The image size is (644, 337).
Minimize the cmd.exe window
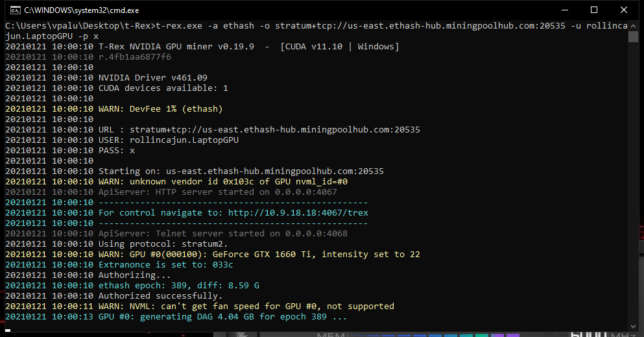(x=565, y=10)
